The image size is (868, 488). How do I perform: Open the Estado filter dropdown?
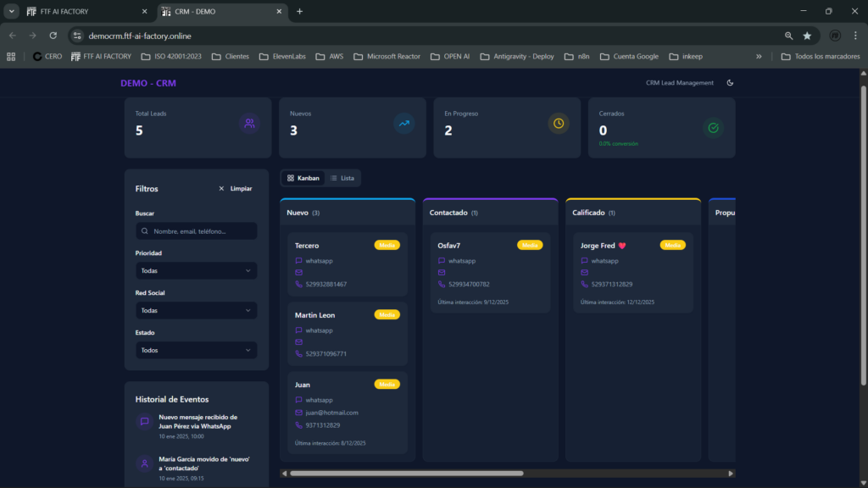tap(196, 350)
